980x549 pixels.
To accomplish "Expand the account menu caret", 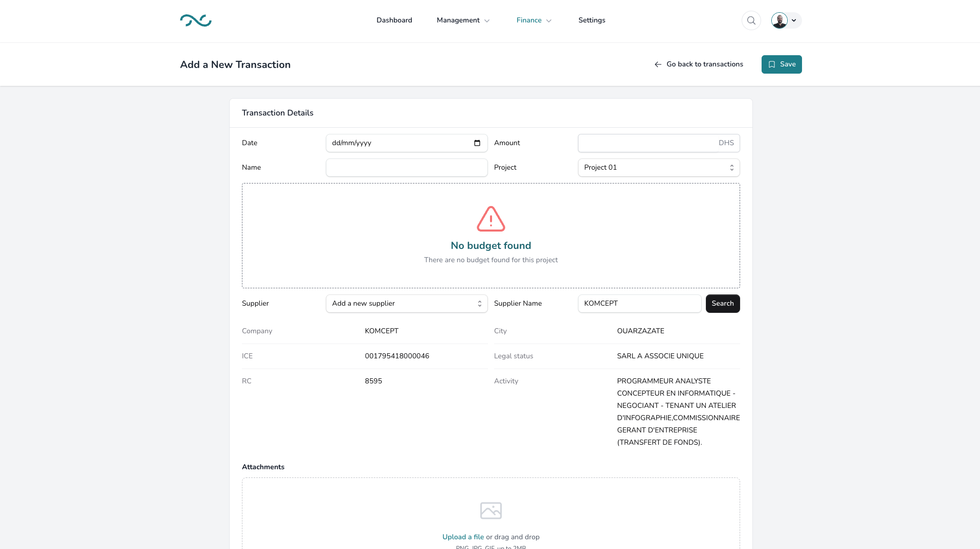I will coord(794,20).
